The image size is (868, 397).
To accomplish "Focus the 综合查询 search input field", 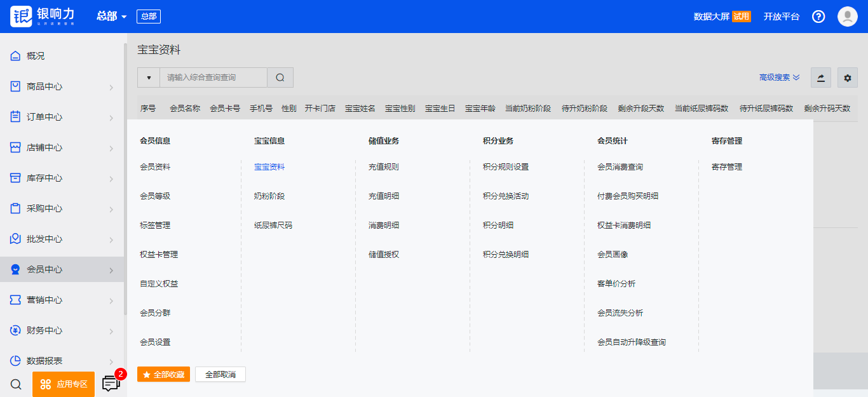I will click(x=213, y=77).
